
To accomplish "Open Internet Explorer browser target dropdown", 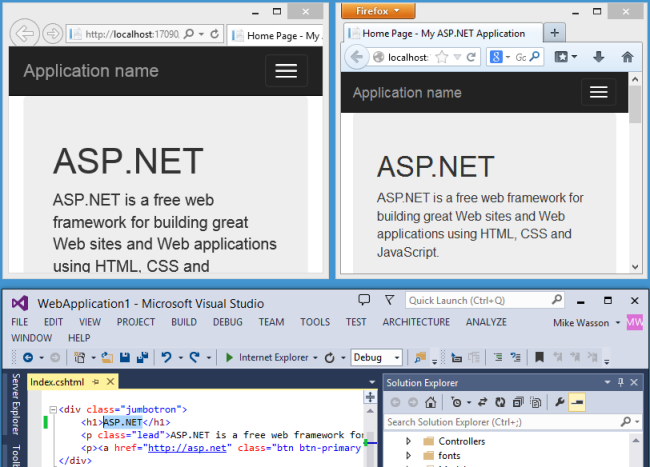I will (x=315, y=358).
